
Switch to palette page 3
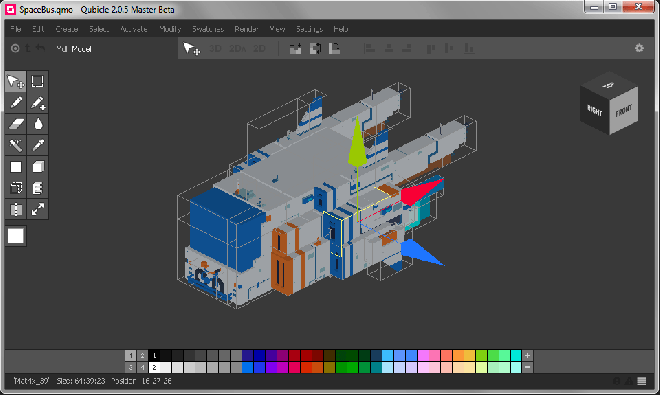(130, 368)
